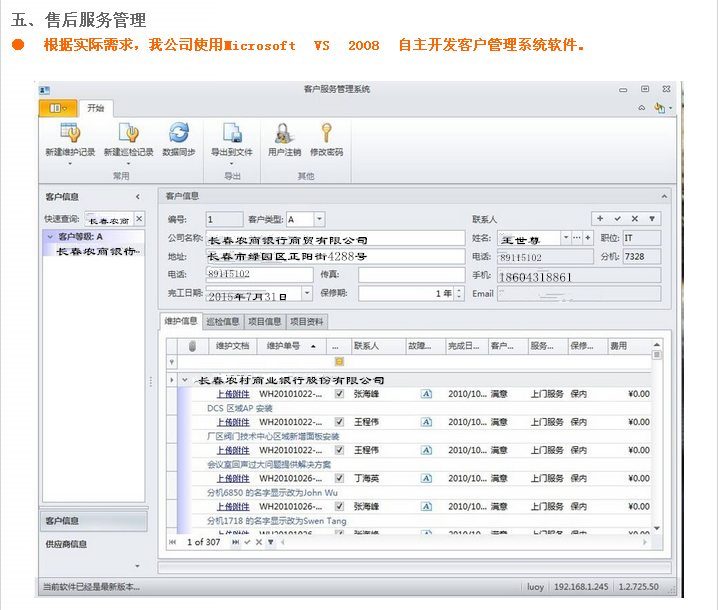Open the 客户类型 dropdown
Viewport: 720px width, 610px height.
point(319,219)
